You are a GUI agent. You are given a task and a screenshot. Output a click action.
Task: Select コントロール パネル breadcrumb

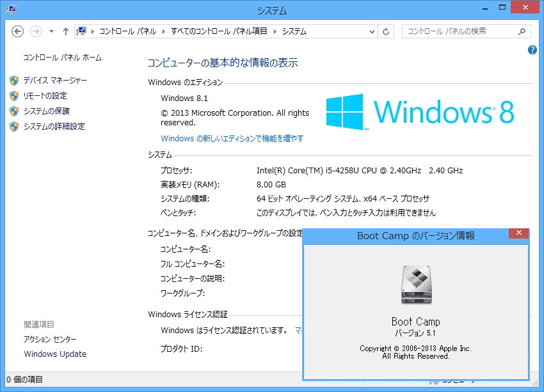coord(127,31)
